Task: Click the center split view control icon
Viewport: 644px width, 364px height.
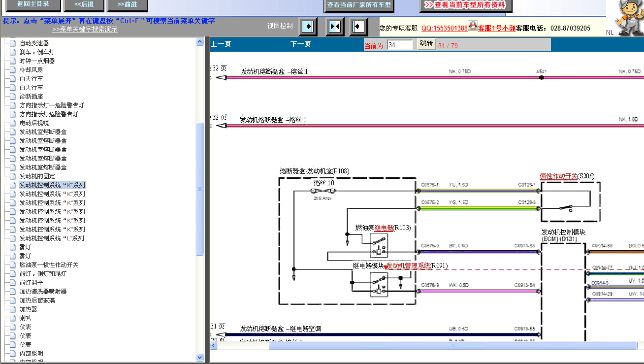Action: click(335, 26)
